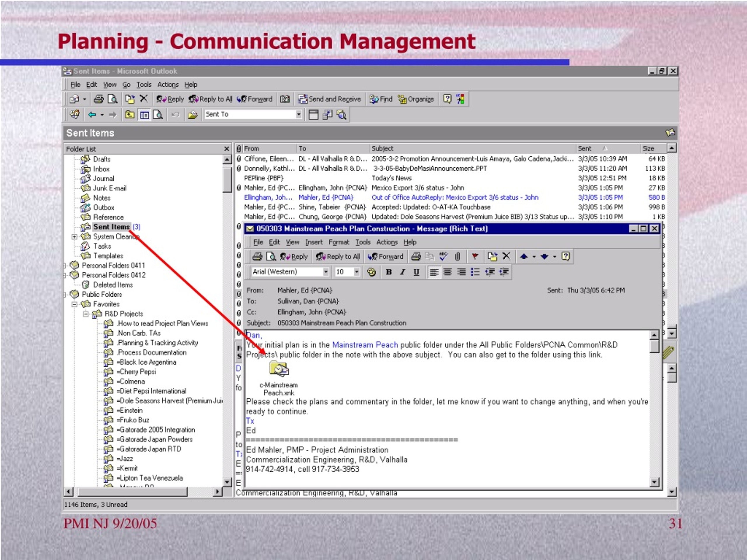Click Print Preview icon in main Outlook toolbar
Screen dimensions: 747x560
click(x=112, y=99)
